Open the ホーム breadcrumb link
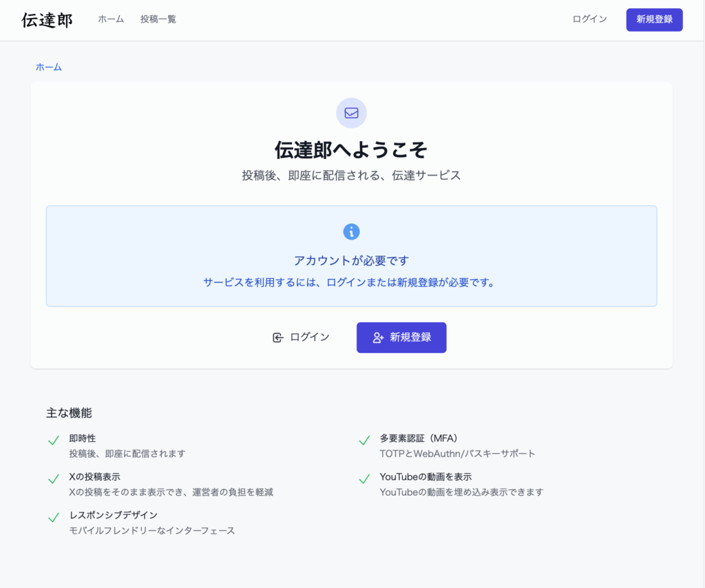This screenshot has height=588, width=705. click(48, 67)
